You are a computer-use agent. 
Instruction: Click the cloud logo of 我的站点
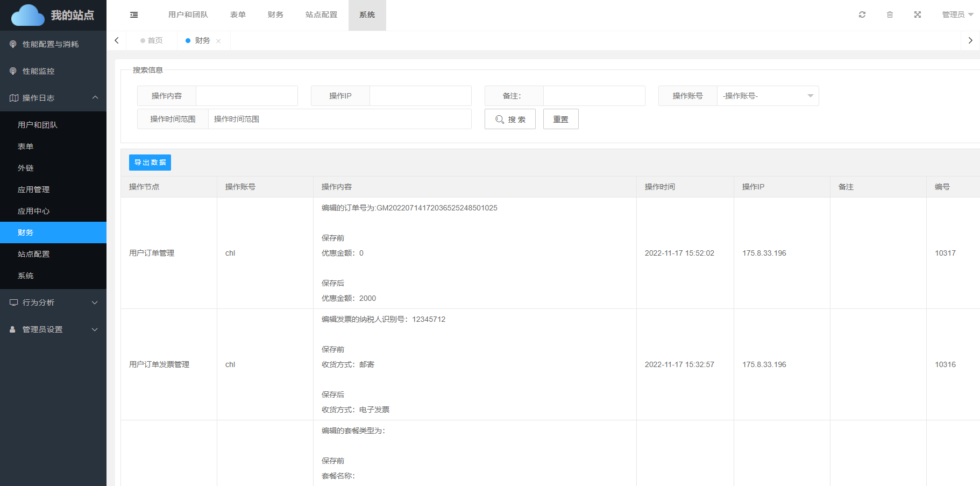[x=28, y=15]
